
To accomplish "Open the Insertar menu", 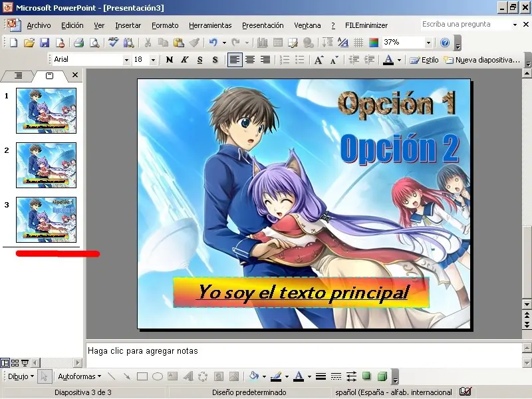I will tap(128, 25).
